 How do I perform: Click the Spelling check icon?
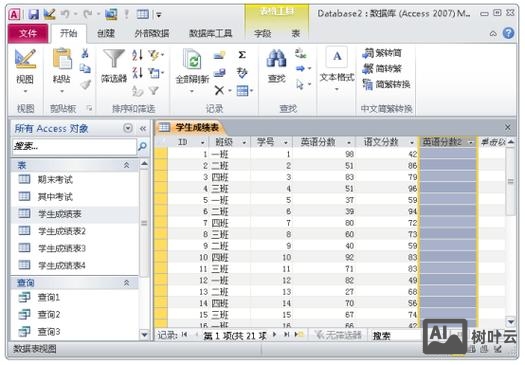(x=242, y=72)
